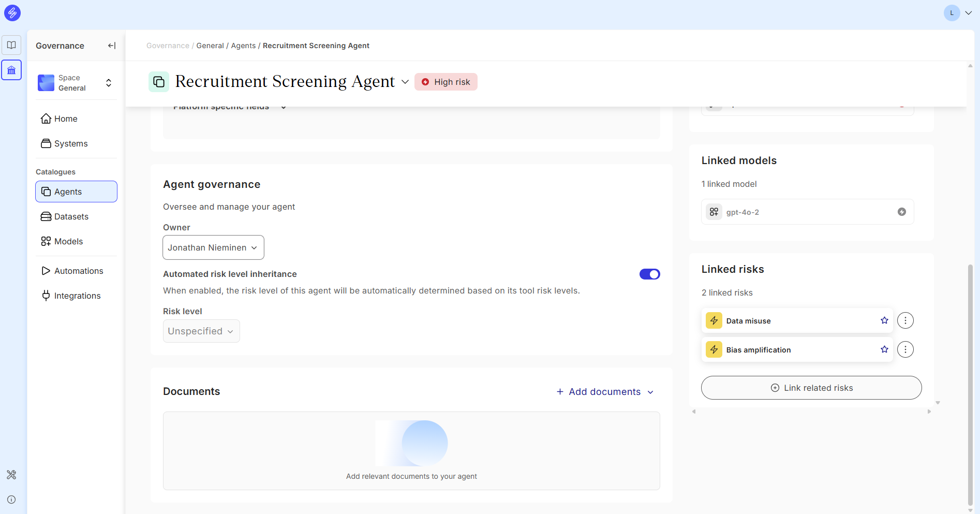
Task: Click the info icon at bottom left
Action: pyautogui.click(x=11, y=500)
